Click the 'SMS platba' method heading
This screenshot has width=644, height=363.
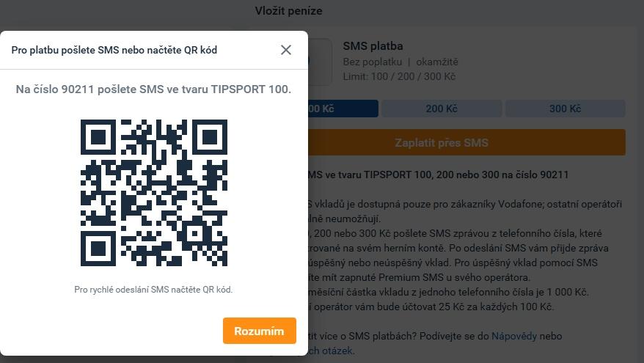click(373, 46)
